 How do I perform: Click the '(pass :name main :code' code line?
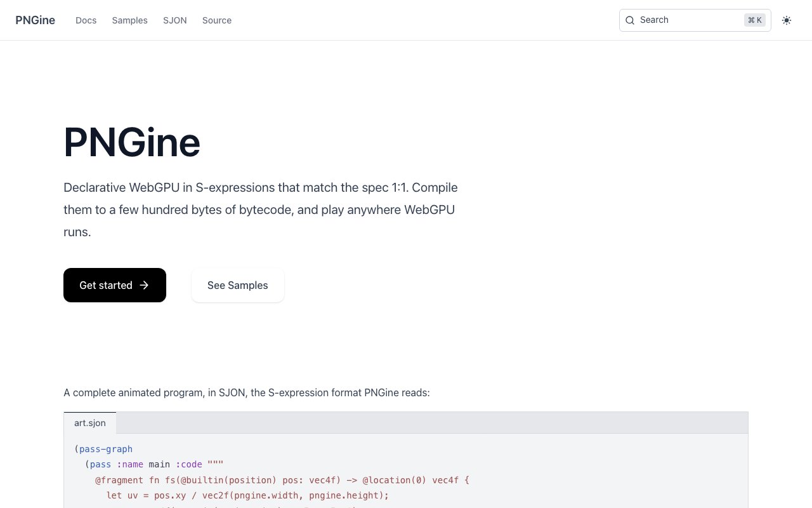click(154, 464)
